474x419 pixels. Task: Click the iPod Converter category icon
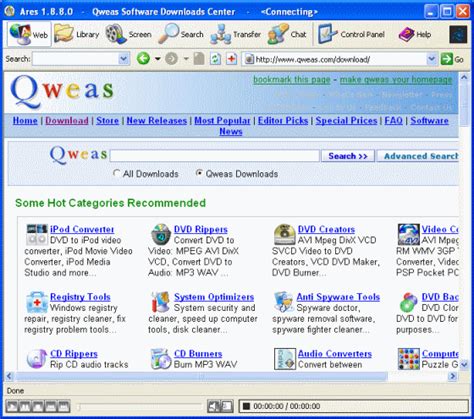point(37,234)
